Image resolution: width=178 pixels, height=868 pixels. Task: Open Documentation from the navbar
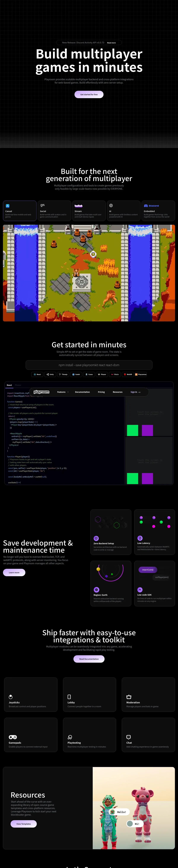click(x=82, y=392)
